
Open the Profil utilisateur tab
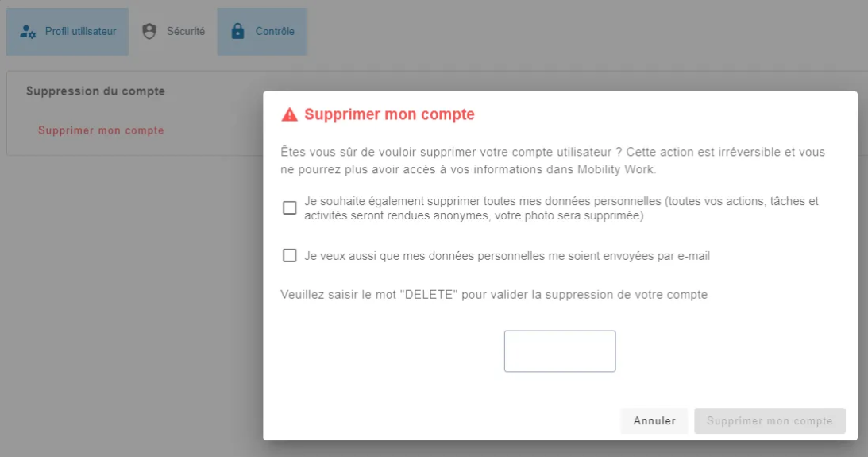tap(80, 32)
